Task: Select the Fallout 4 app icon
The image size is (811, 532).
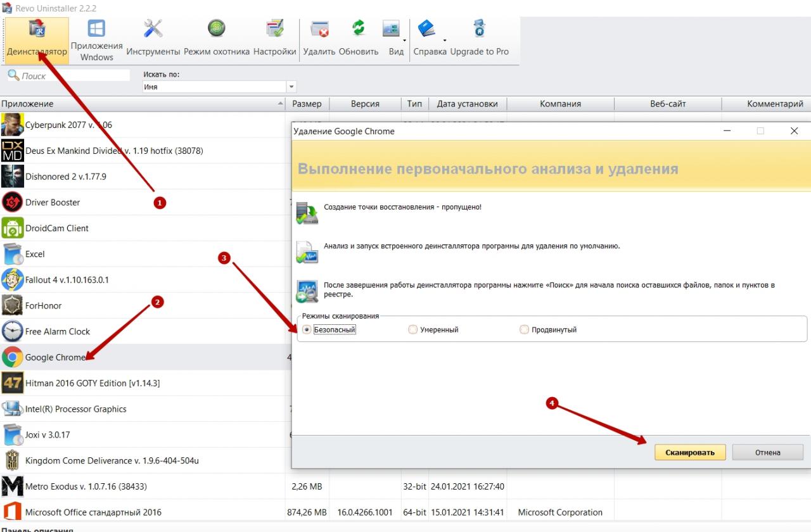Action: pyautogui.click(x=13, y=280)
